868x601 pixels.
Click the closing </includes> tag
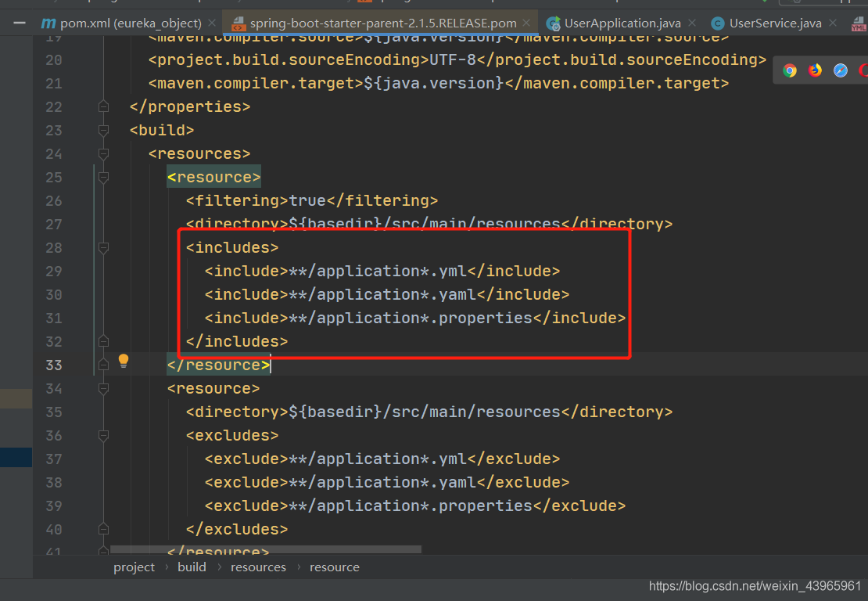coord(237,341)
